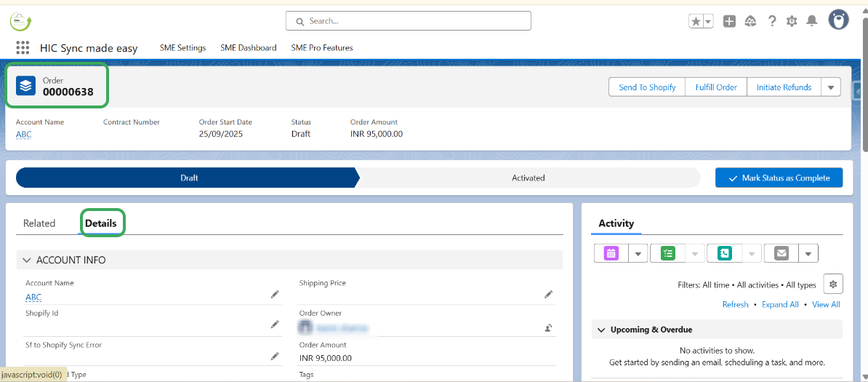Open the SME Pro Features tab
The width and height of the screenshot is (868, 382).
tap(322, 48)
